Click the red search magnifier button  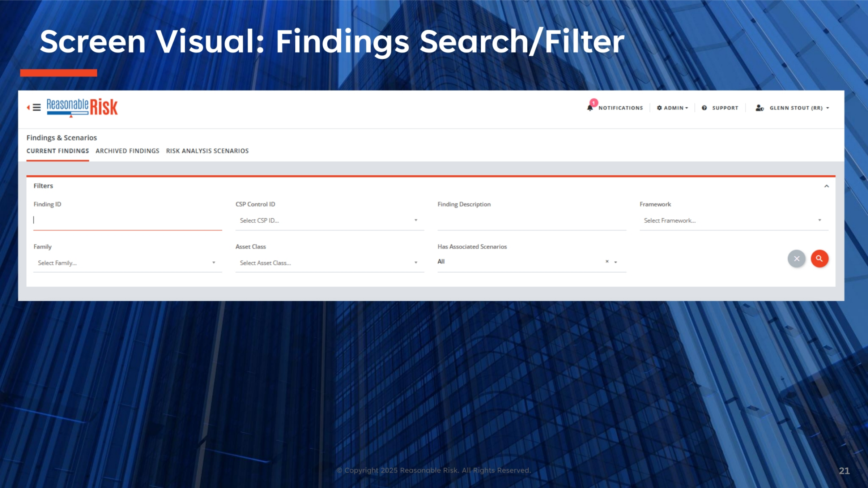pyautogui.click(x=820, y=258)
